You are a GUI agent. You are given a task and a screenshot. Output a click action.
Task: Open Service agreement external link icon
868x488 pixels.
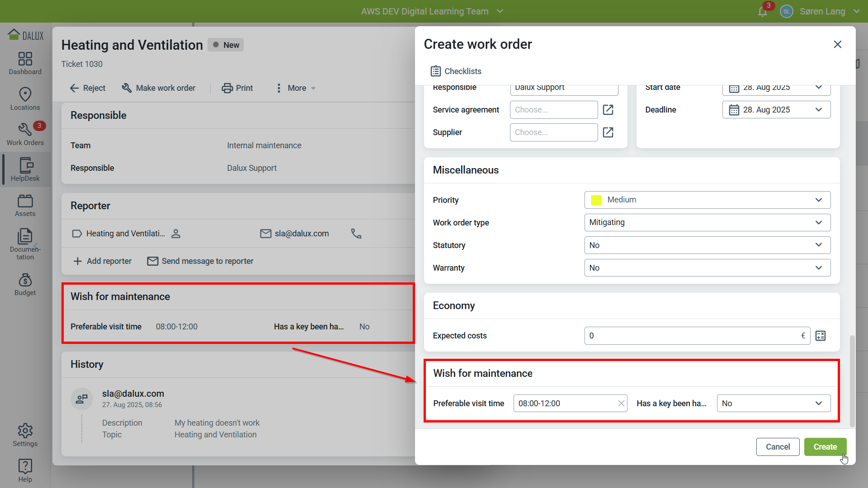tap(608, 110)
